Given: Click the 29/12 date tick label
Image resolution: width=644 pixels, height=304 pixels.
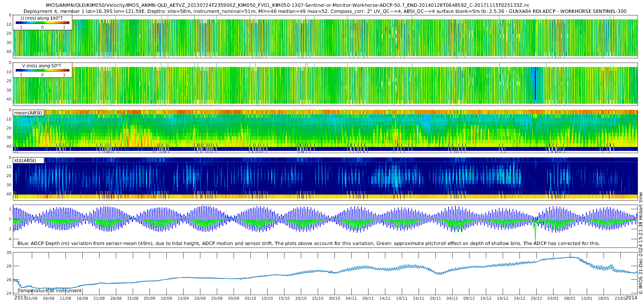Looking at the screenshot, I should [x=536, y=298].
